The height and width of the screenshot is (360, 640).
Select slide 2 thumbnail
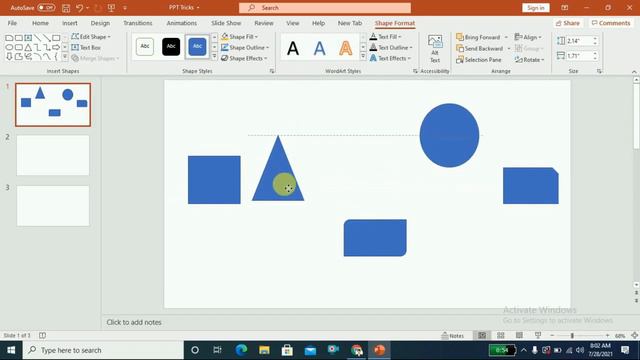click(x=53, y=156)
